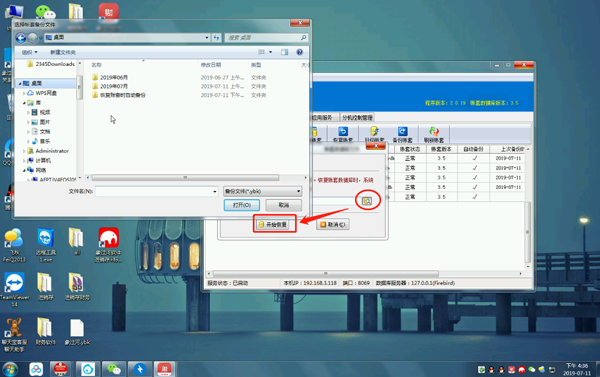
Task: Switch to the 分机控制管理 tab
Action: pos(357,118)
